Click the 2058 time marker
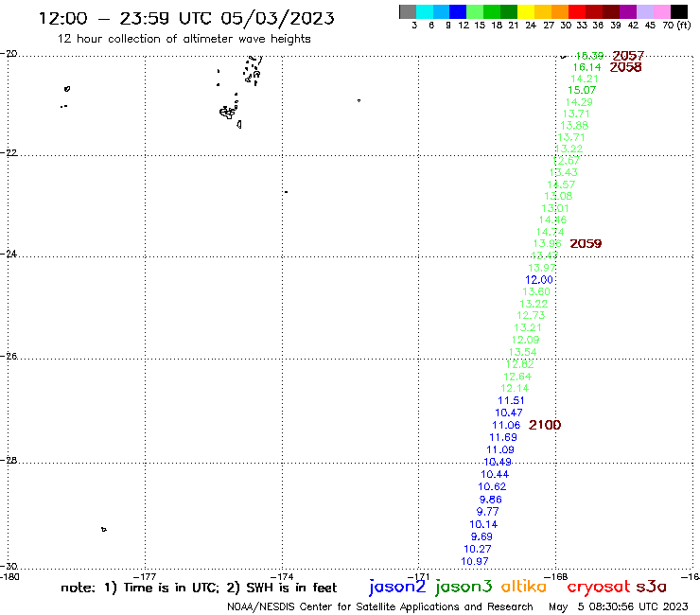The width and height of the screenshot is (700, 615). pyautogui.click(x=626, y=67)
